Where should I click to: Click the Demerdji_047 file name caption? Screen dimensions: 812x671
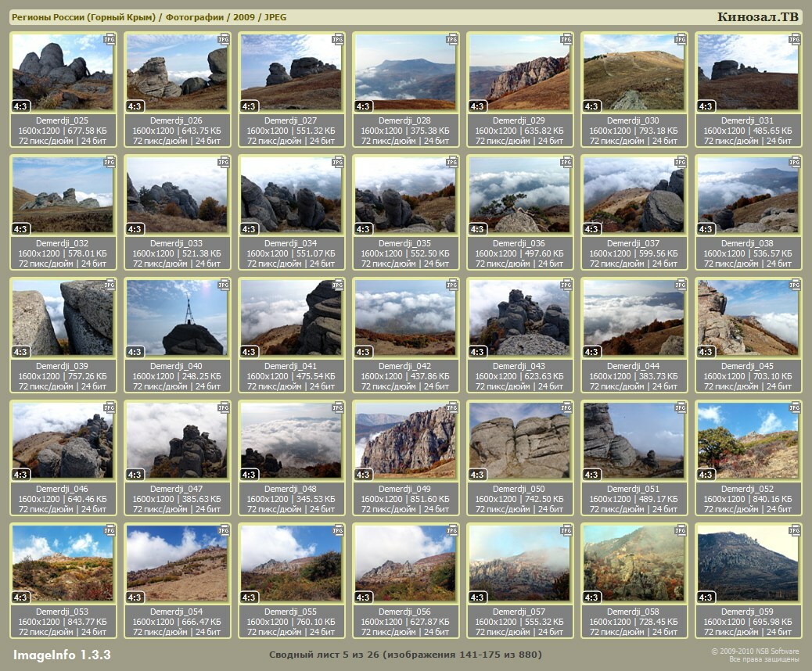coord(176,489)
